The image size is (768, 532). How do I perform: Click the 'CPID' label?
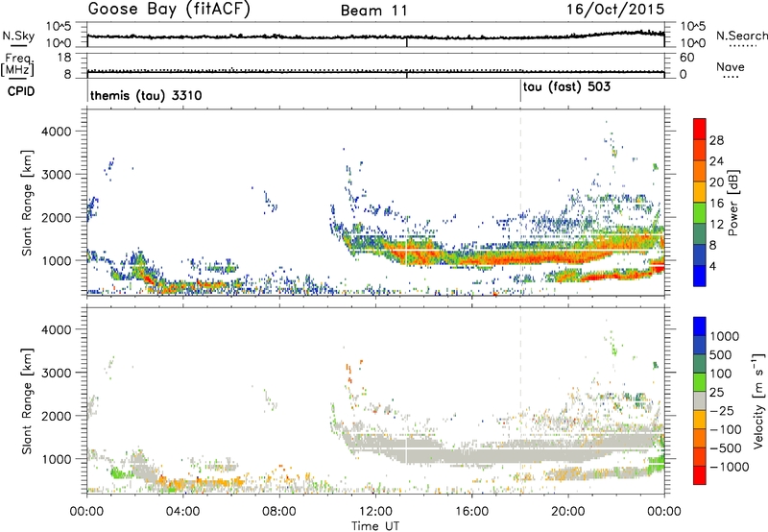pyautogui.click(x=21, y=91)
